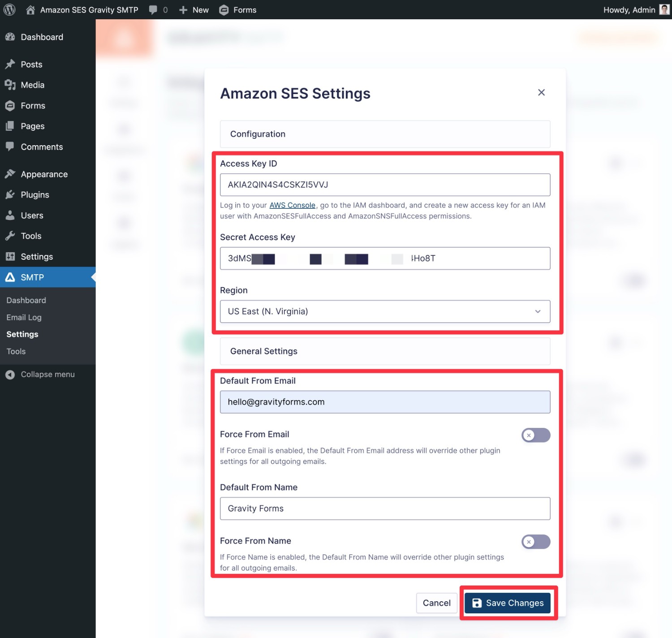Click the General Settings section header
This screenshot has width=672, height=638.
click(x=385, y=351)
